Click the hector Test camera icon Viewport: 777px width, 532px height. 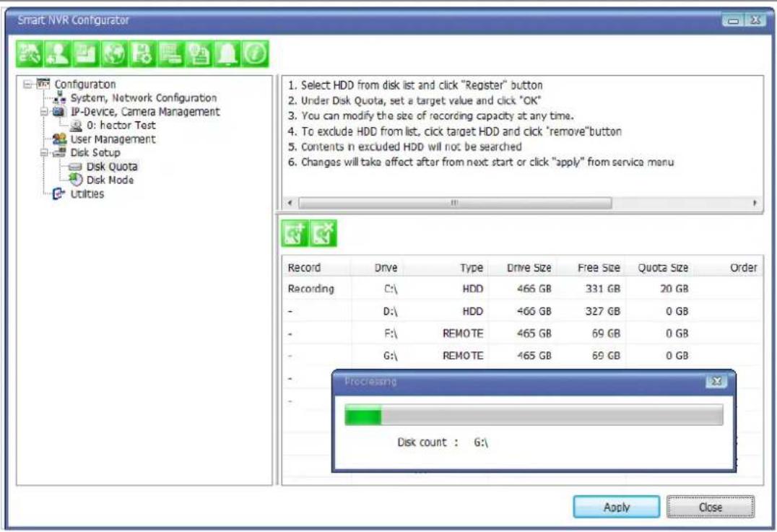pyautogui.click(x=76, y=126)
